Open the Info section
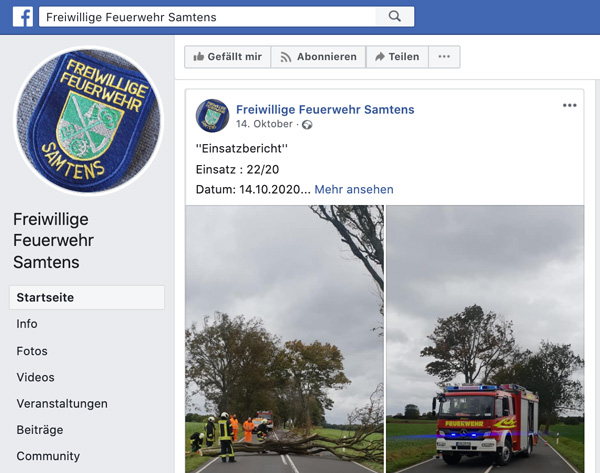The width and height of the screenshot is (600, 473). pyautogui.click(x=27, y=324)
